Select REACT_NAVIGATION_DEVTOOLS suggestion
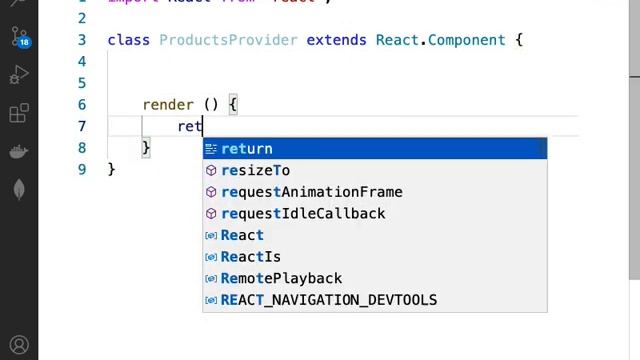This screenshot has width=640, height=360. point(375,300)
